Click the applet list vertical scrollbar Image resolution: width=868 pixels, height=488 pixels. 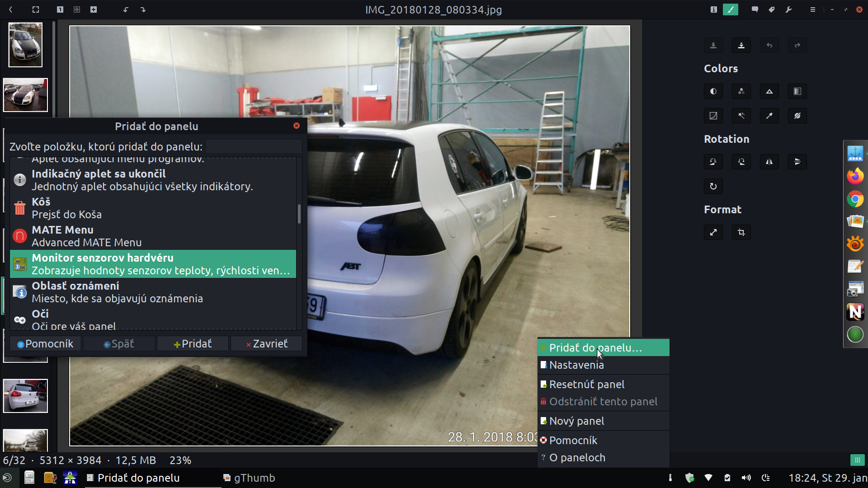coord(299,214)
